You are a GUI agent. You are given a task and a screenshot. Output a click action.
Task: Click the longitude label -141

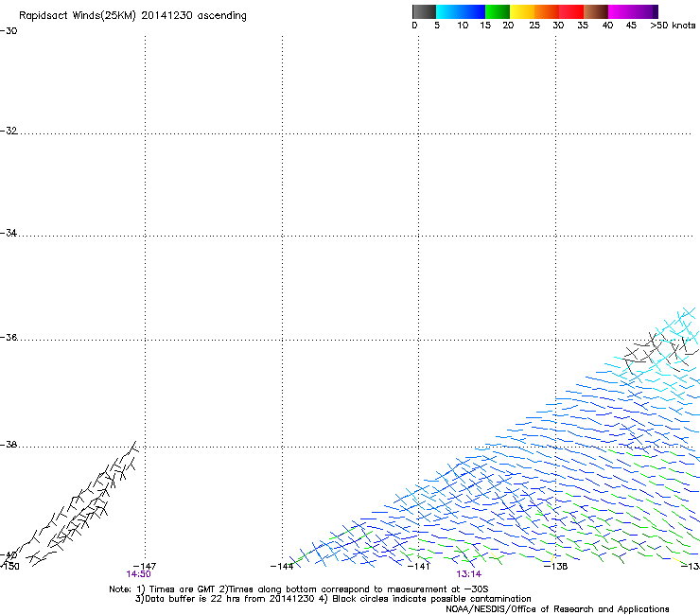click(418, 567)
